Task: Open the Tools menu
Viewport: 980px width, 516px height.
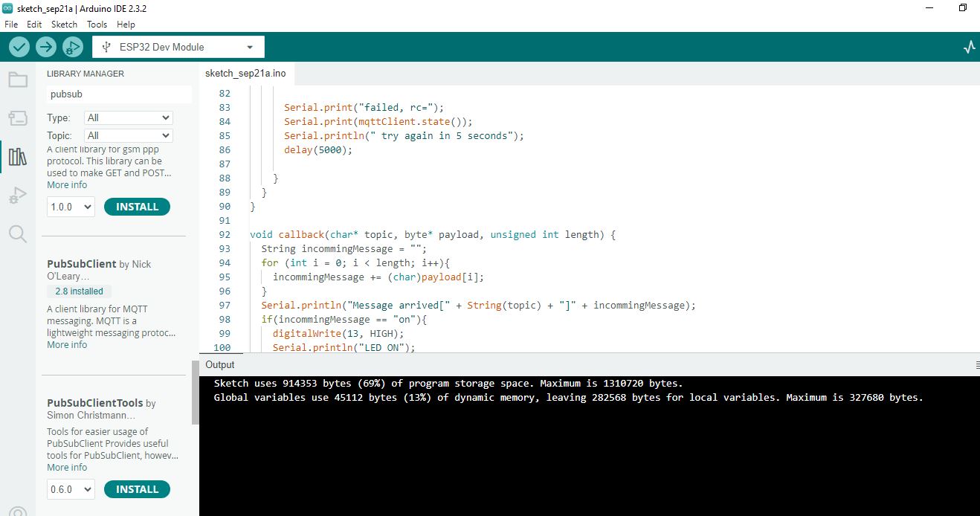Action: 97,25
